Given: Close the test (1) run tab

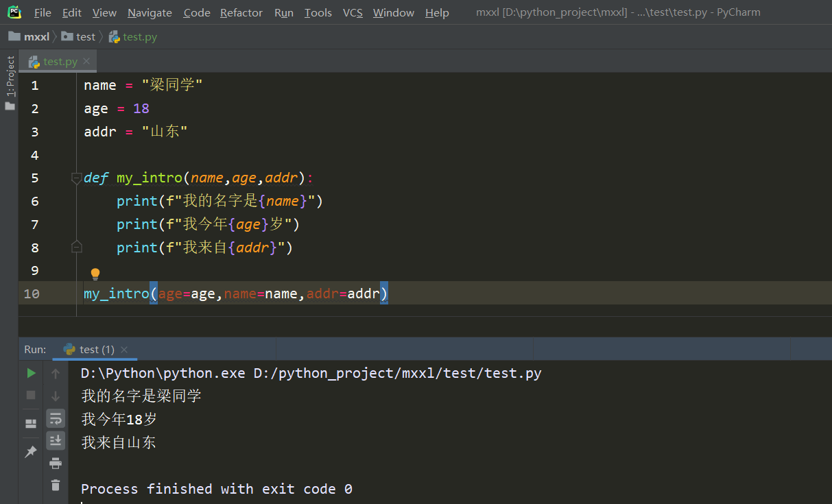Looking at the screenshot, I should pyautogui.click(x=124, y=350).
